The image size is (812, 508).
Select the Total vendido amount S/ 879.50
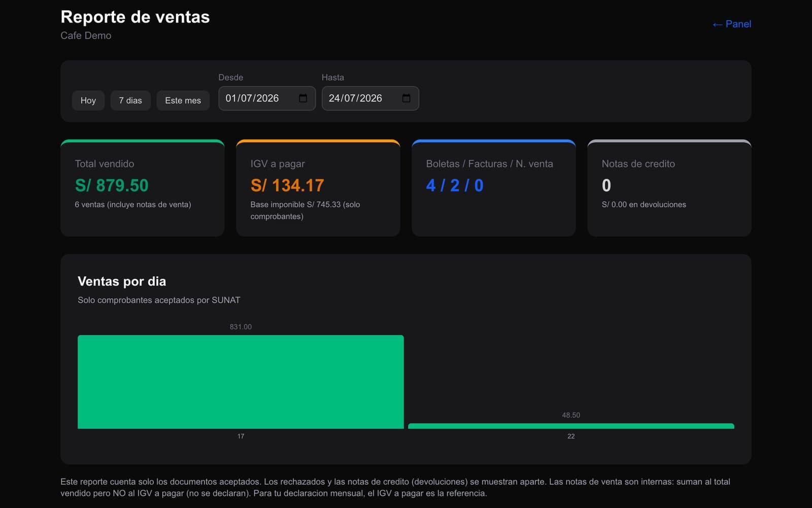112,185
